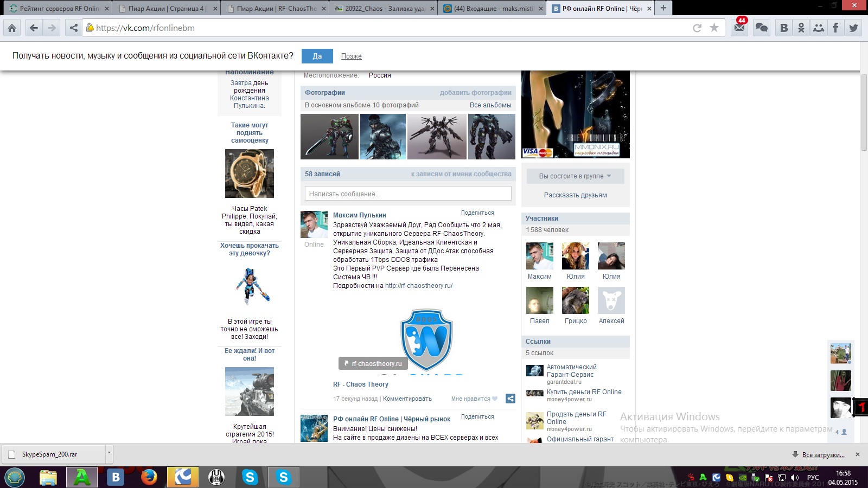
Task: Click the Написать сообщение input field
Action: [408, 194]
